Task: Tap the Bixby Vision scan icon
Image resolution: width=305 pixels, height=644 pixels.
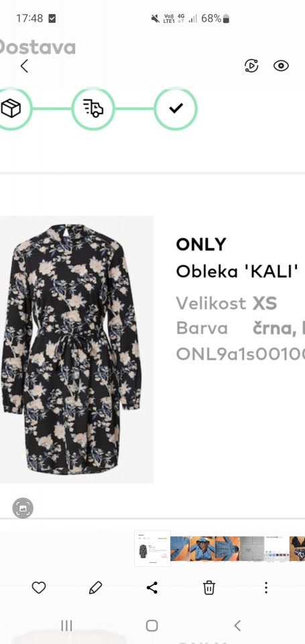Action: (23, 508)
